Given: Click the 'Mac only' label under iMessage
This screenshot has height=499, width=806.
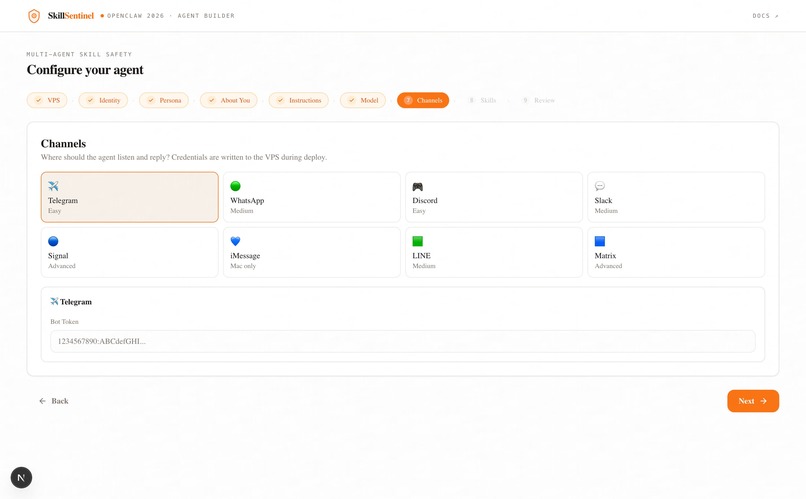Looking at the screenshot, I should [x=243, y=266].
